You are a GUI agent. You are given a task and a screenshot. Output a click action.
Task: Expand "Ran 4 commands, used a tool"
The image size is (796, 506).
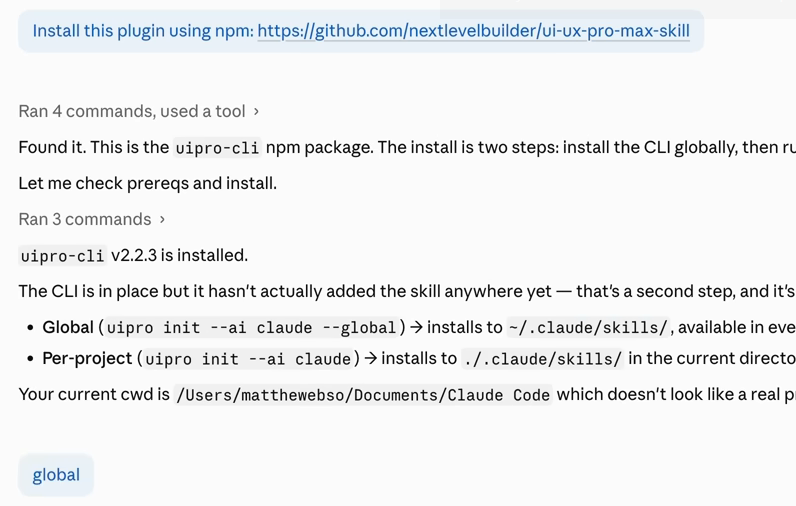coord(139,111)
